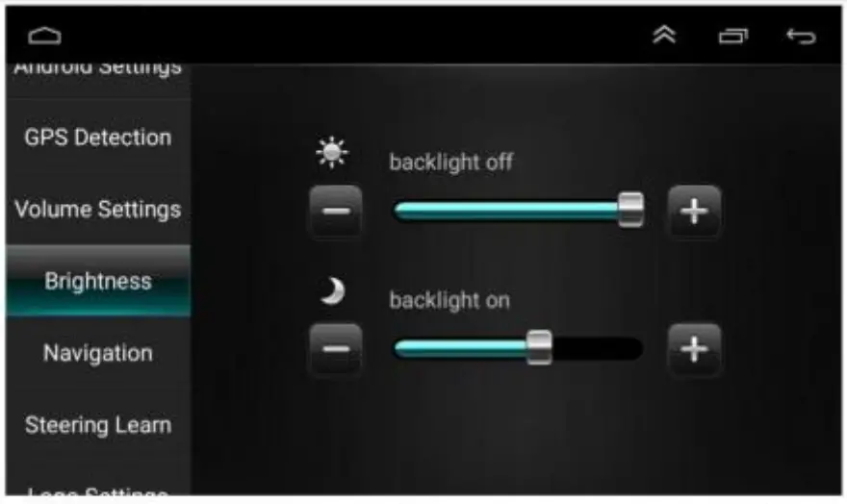Open the recent apps icon
Viewport: 847px width, 504px height.
point(733,37)
